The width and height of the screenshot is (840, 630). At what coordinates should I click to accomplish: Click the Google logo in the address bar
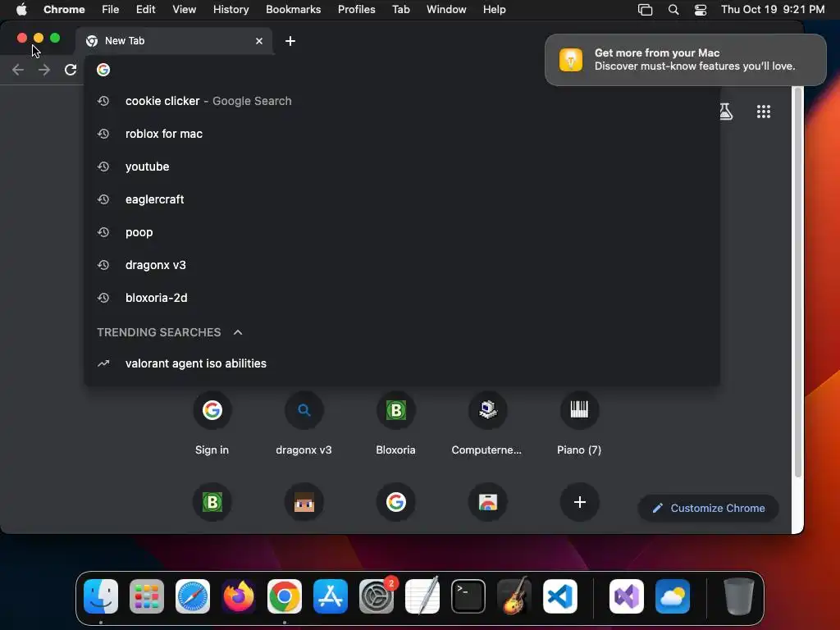point(103,70)
